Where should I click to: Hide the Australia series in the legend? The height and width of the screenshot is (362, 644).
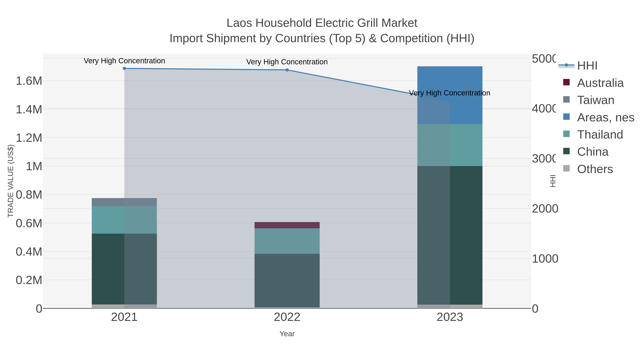(x=593, y=83)
